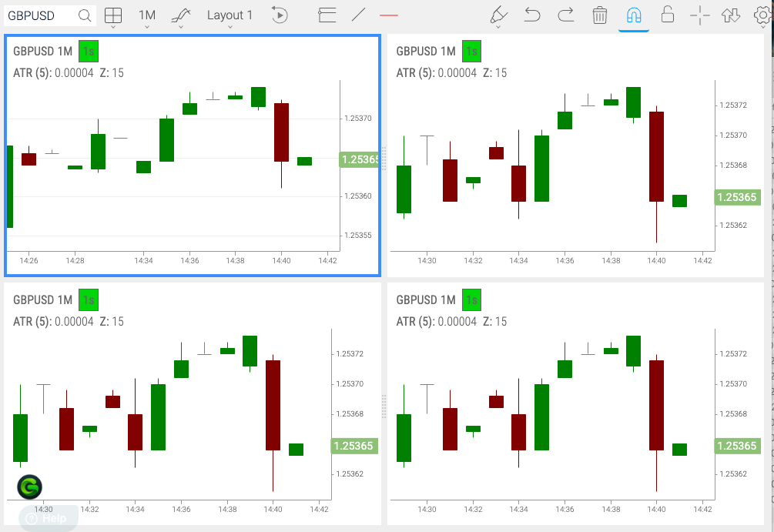This screenshot has width=774, height=532.
Task: Click the symbol search magnifier icon
Action: coord(85,16)
